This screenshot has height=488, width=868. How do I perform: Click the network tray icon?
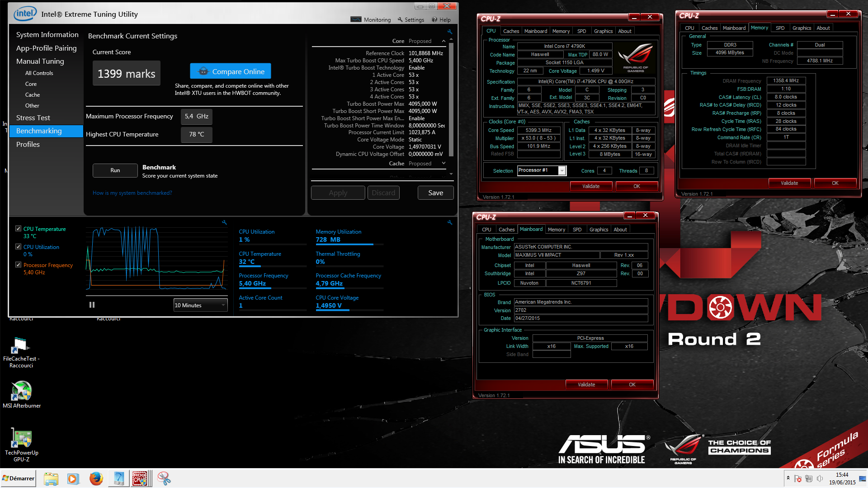tap(809, 479)
